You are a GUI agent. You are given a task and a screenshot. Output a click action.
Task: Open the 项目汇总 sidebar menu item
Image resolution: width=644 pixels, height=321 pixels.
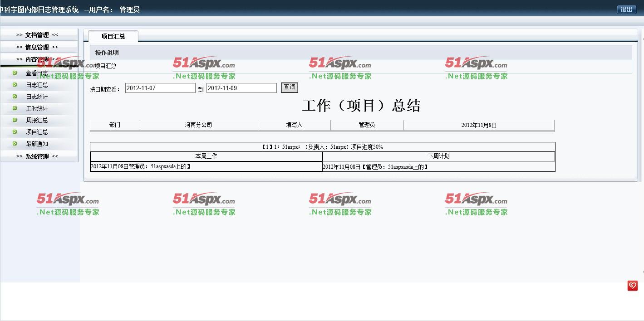(x=37, y=132)
